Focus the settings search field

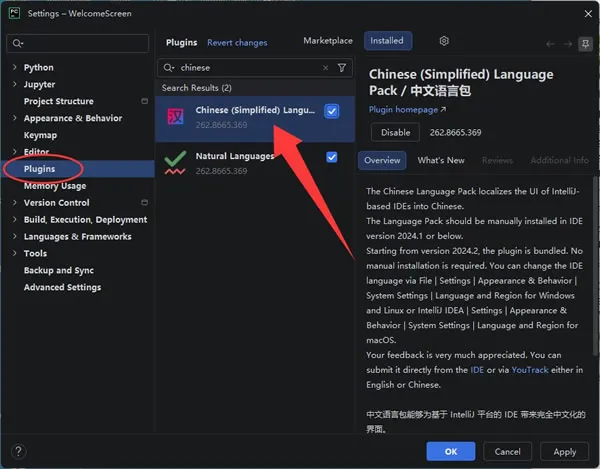[78, 43]
